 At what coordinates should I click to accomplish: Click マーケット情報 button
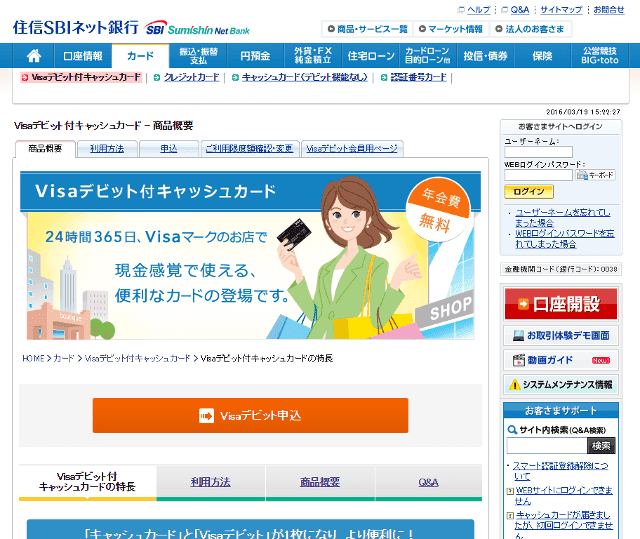click(x=451, y=29)
